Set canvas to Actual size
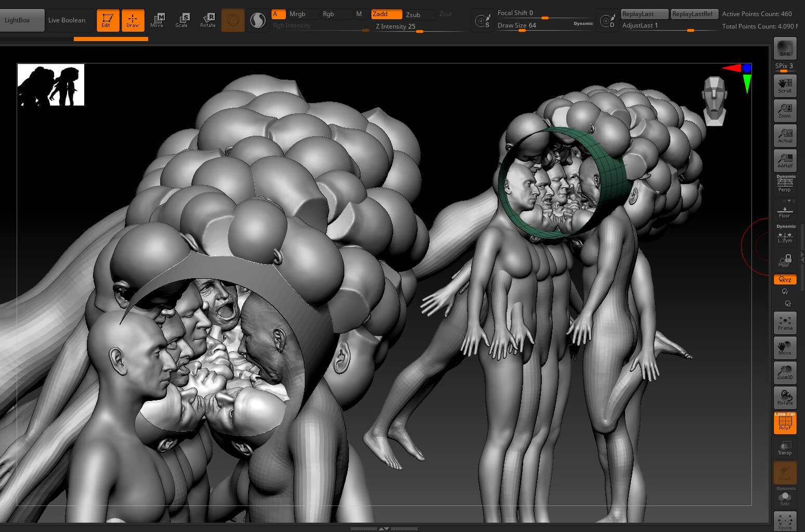 (x=785, y=135)
